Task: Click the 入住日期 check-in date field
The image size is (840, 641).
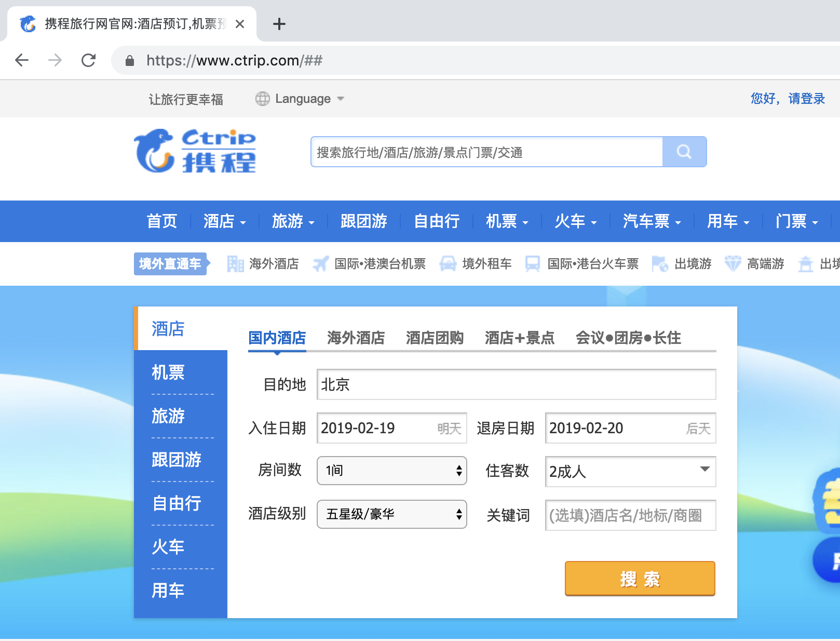Action: (392, 428)
